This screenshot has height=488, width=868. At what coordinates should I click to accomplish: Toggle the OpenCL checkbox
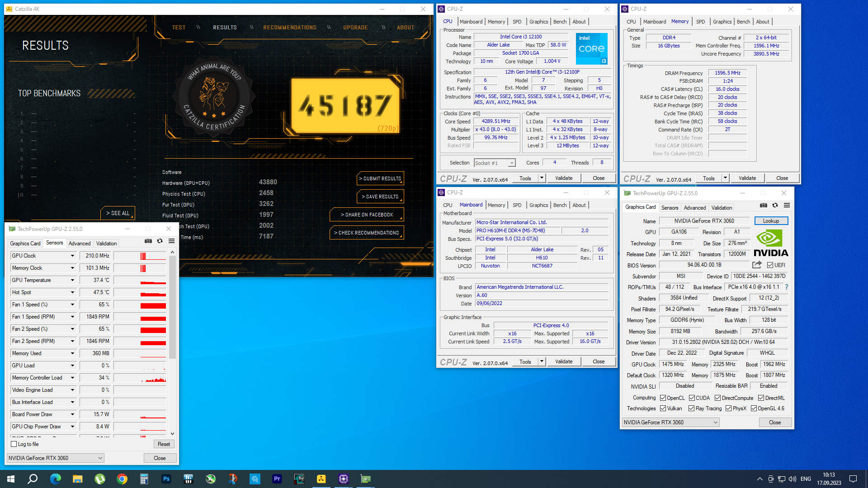663,398
